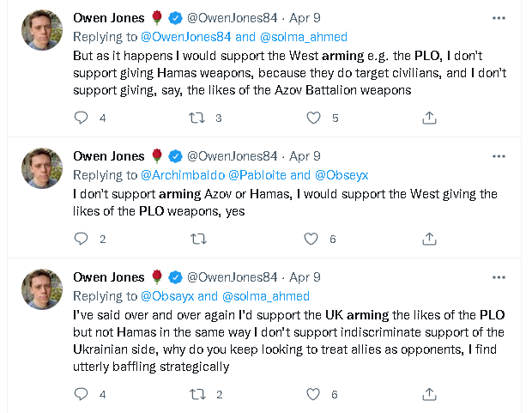Open Apr 9 timestamp of second tweet

coord(305,156)
